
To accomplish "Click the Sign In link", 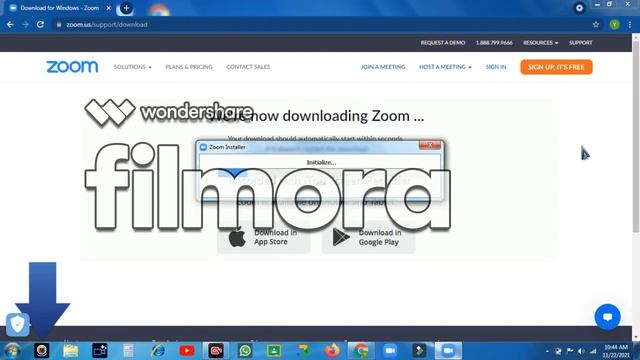I will [x=496, y=67].
